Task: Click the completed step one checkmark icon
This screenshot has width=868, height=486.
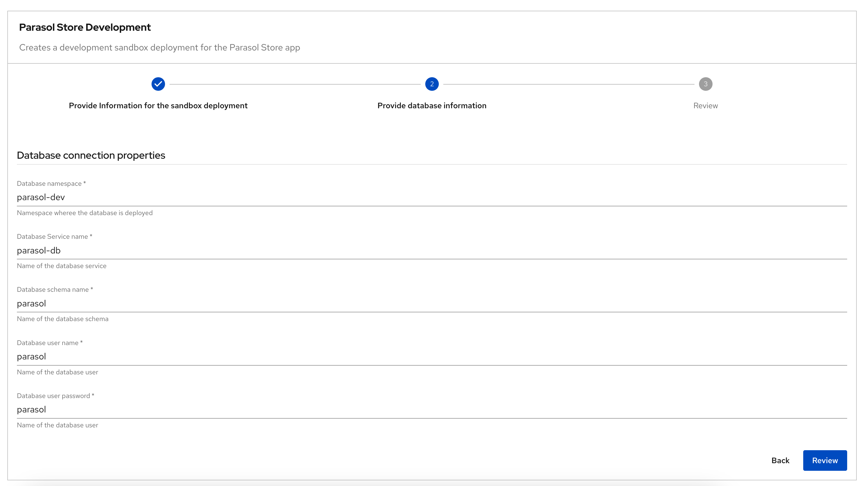Action: click(158, 84)
